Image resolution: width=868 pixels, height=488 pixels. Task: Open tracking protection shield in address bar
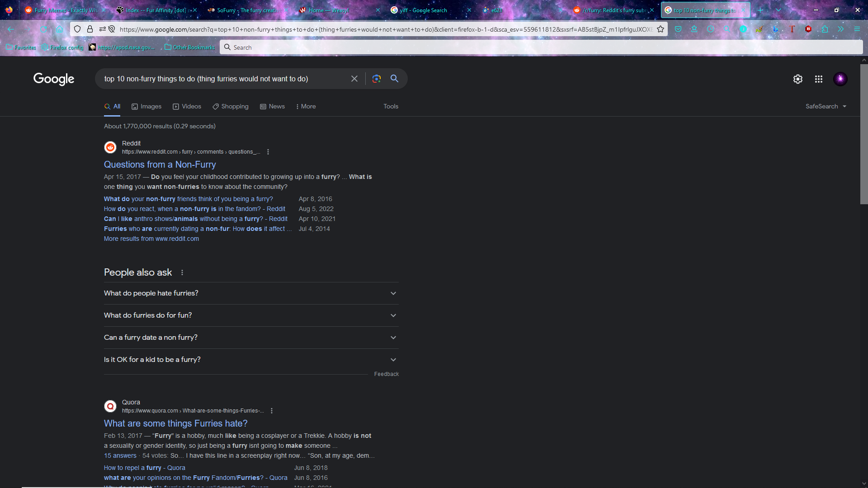[x=77, y=29]
